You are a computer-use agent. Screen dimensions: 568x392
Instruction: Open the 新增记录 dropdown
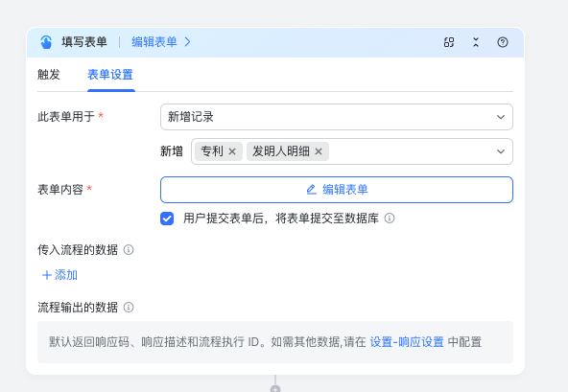click(x=337, y=117)
